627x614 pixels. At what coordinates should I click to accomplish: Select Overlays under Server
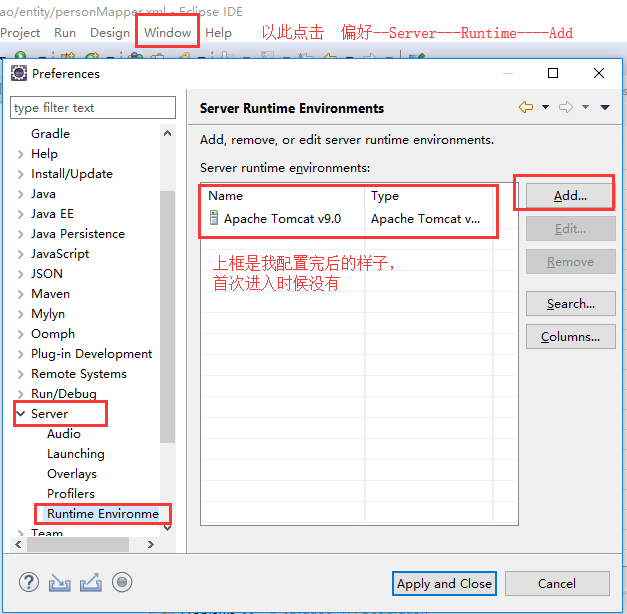(72, 474)
